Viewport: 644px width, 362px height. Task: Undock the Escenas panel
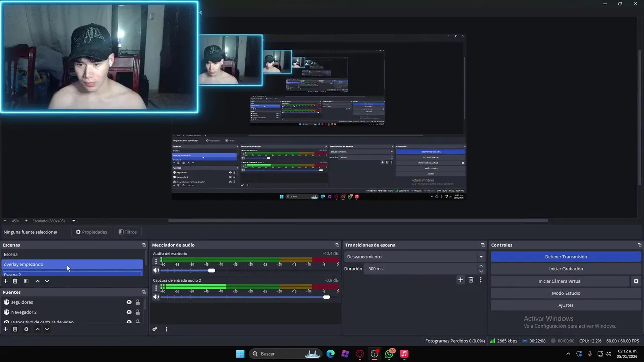tap(144, 245)
